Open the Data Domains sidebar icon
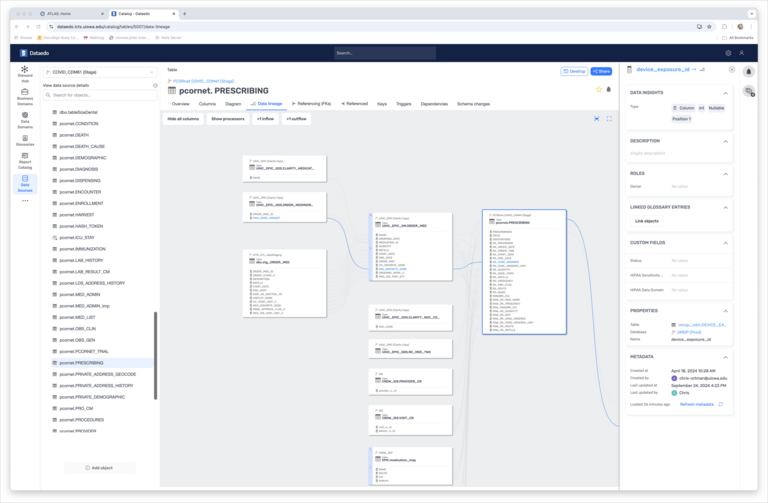The image size is (768, 503). (25, 120)
